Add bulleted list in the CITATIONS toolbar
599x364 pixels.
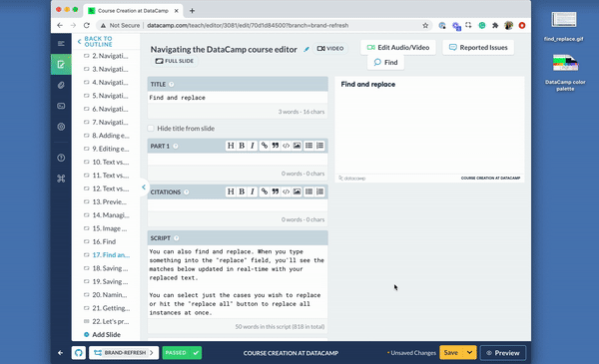(x=308, y=191)
